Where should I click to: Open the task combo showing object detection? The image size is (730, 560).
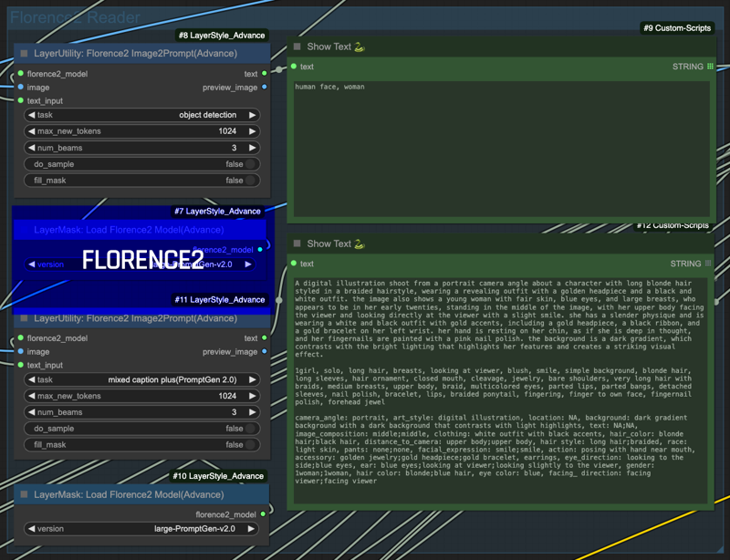click(x=141, y=115)
